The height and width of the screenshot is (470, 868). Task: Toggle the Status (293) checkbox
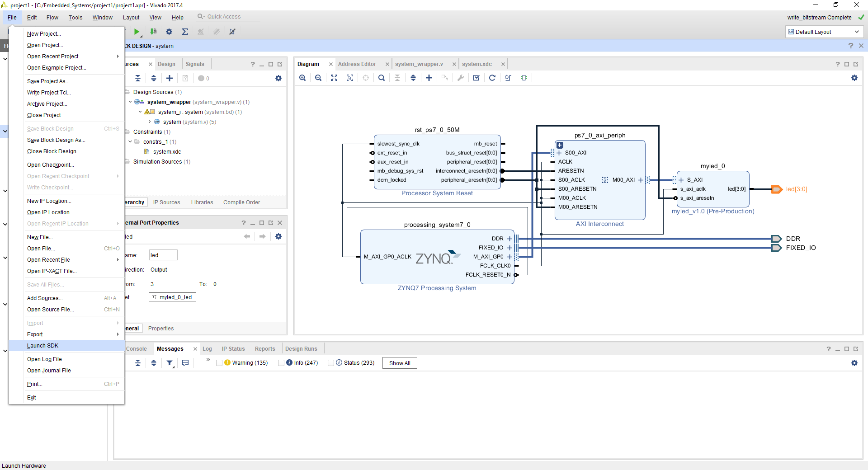331,363
